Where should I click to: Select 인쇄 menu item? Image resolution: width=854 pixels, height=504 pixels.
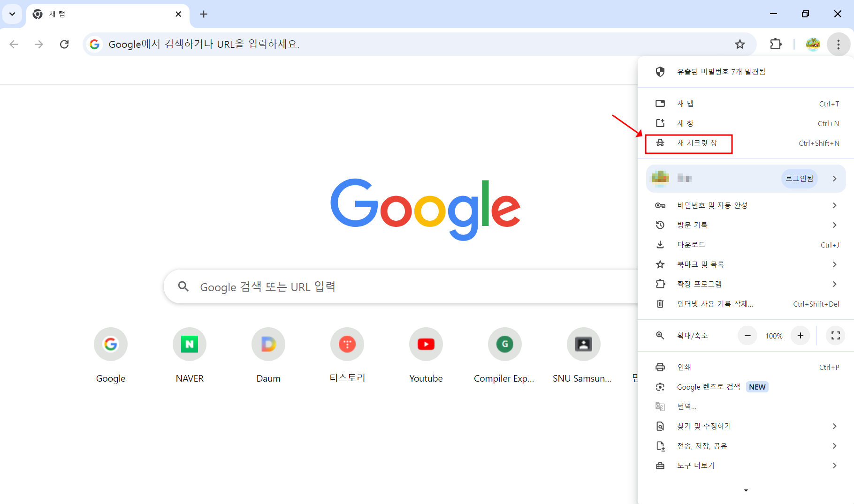tap(746, 367)
